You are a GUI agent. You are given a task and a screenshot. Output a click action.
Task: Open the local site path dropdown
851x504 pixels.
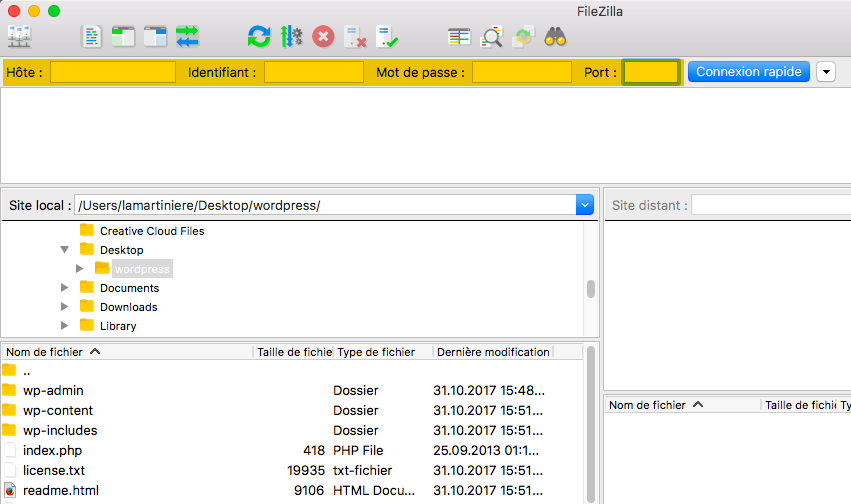pyautogui.click(x=585, y=205)
